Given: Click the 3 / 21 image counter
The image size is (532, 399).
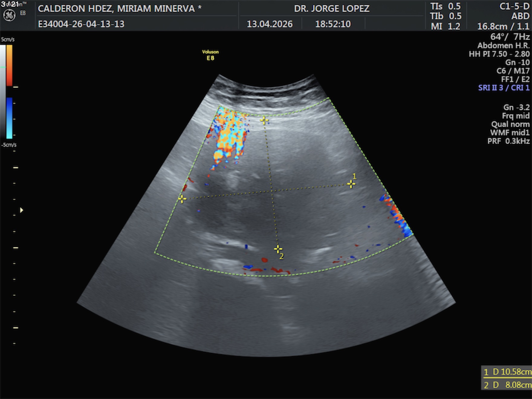Looking at the screenshot, I should tap(10, 4).
